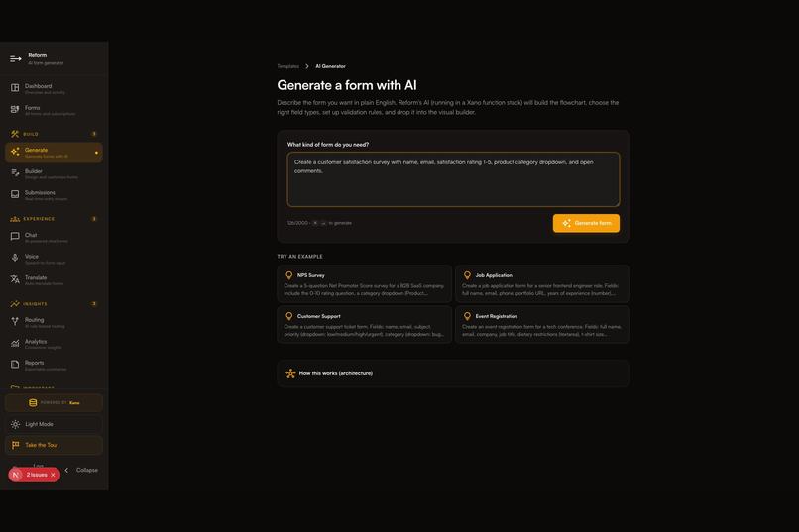
Task: Click the database icon in Powered by badge
Action: [x=33, y=402]
